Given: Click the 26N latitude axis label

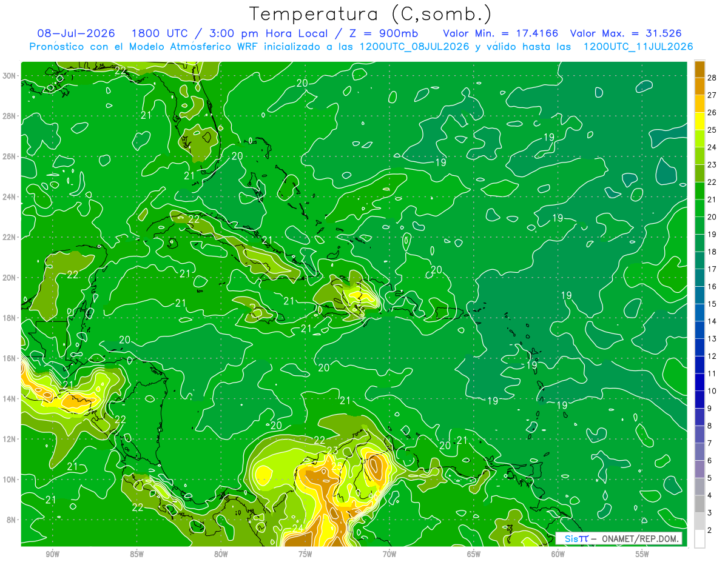Looking at the screenshot, I should (10, 156).
